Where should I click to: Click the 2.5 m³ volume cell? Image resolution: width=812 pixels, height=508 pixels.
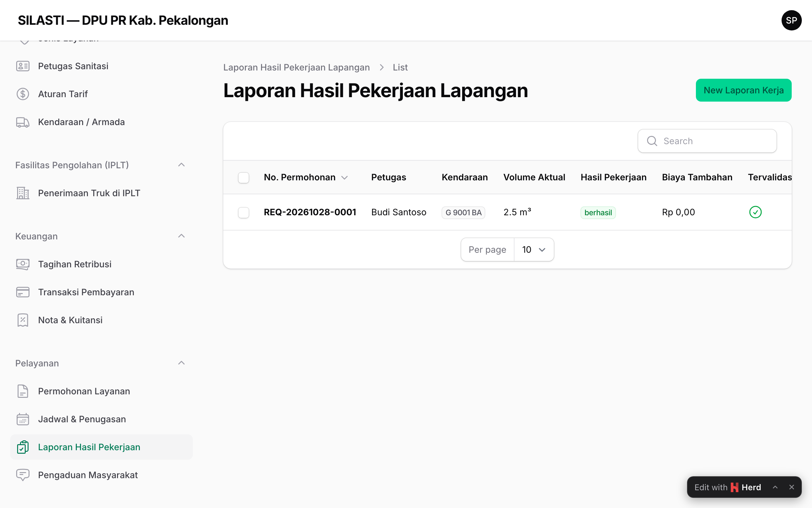517,212
